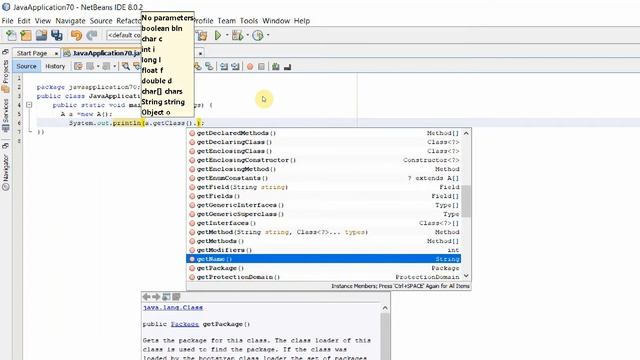640x360 pixels.
Task: Choose getMethod(String string, Class...) entry
Action: 323,232
